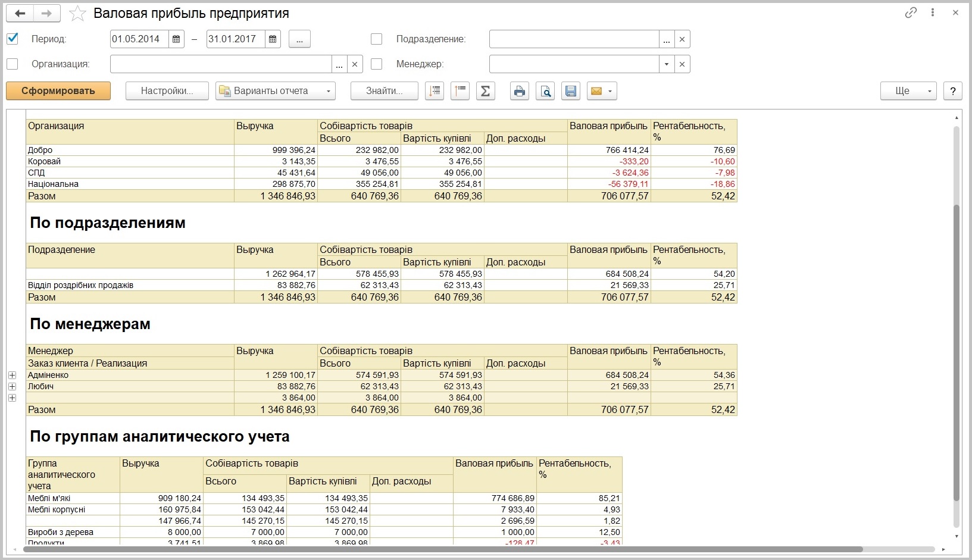Close the report window

(955, 12)
